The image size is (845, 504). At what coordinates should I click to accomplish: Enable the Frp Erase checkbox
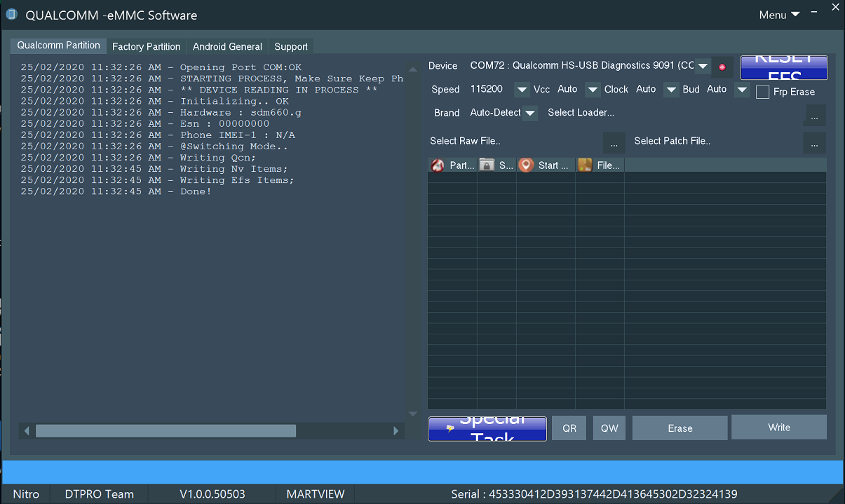click(763, 92)
